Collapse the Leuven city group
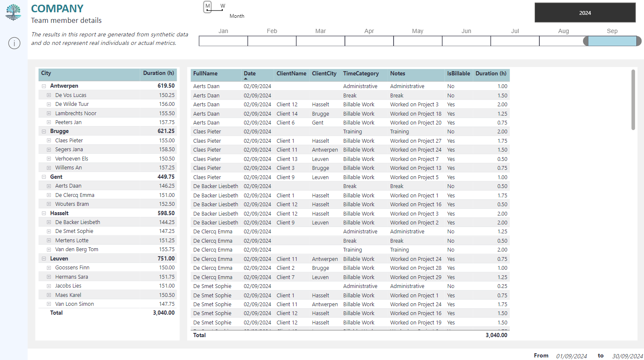The image size is (644, 360). click(x=44, y=259)
